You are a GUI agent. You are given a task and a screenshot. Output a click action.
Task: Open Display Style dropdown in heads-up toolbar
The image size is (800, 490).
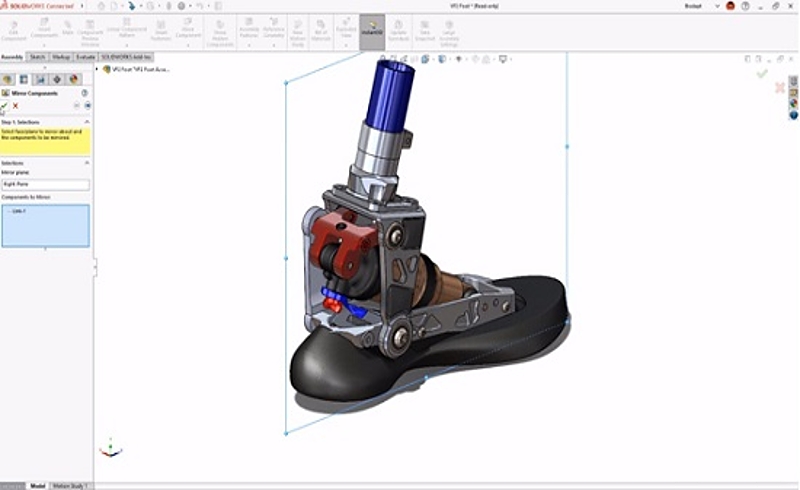pos(442,59)
